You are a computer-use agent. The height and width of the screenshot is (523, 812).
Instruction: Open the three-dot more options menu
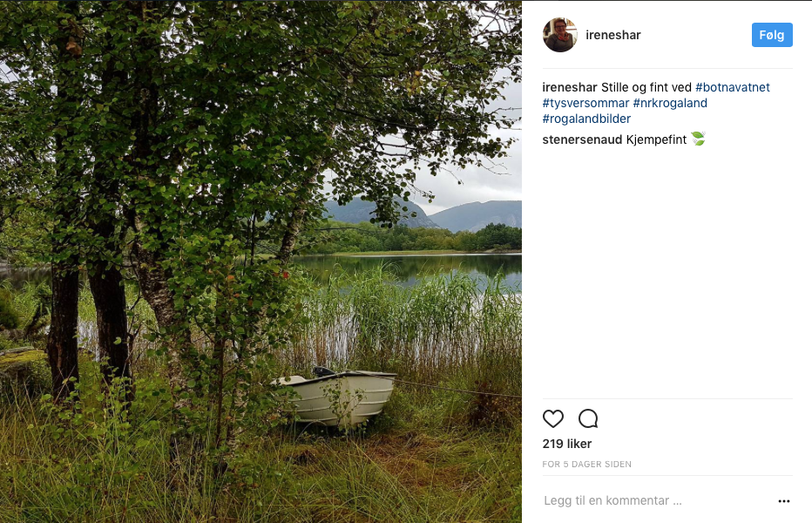click(784, 500)
